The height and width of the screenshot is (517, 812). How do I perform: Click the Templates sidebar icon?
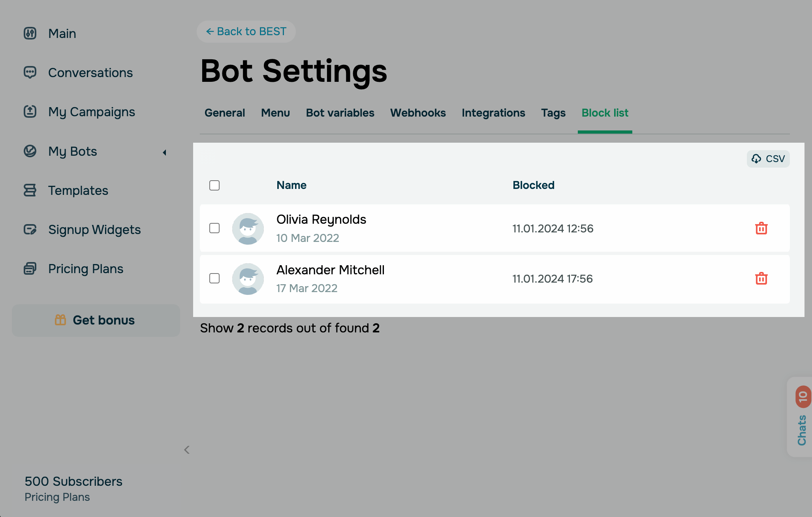(x=30, y=190)
